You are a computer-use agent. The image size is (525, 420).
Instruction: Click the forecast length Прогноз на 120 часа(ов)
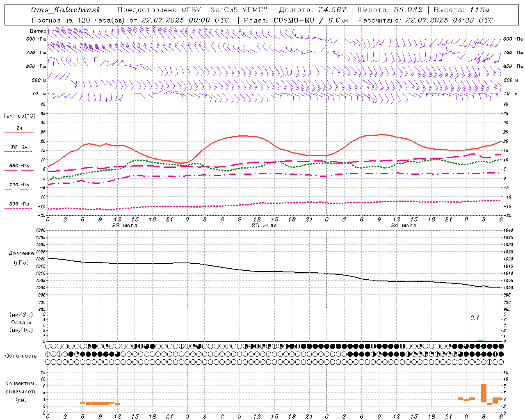coord(79,20)
